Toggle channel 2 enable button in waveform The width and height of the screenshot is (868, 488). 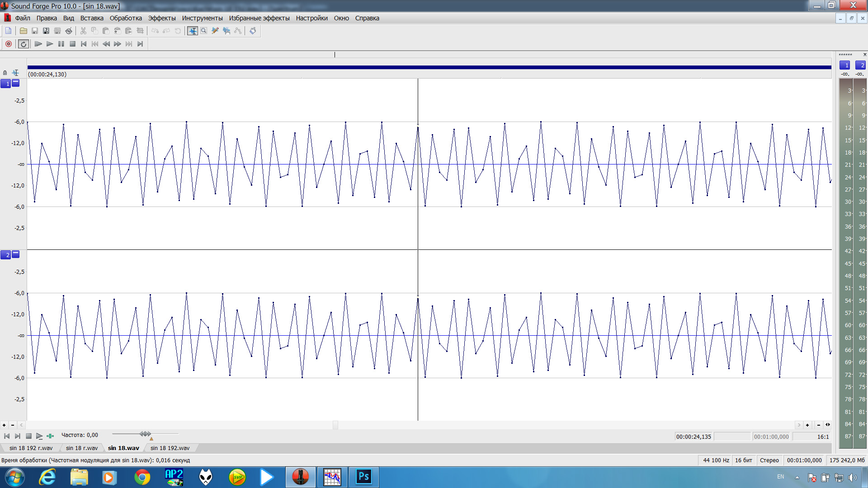[5, 255]
